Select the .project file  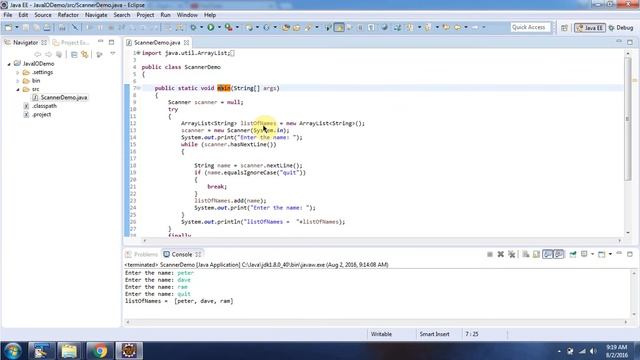(x=38, y=115)
